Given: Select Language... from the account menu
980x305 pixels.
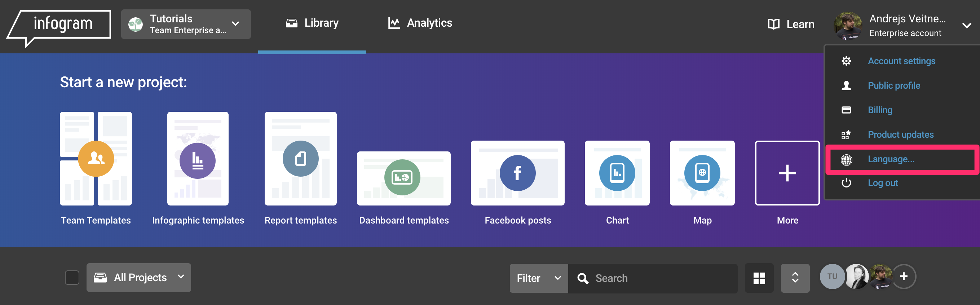Looking at the screenshot, I should [891, 159].
